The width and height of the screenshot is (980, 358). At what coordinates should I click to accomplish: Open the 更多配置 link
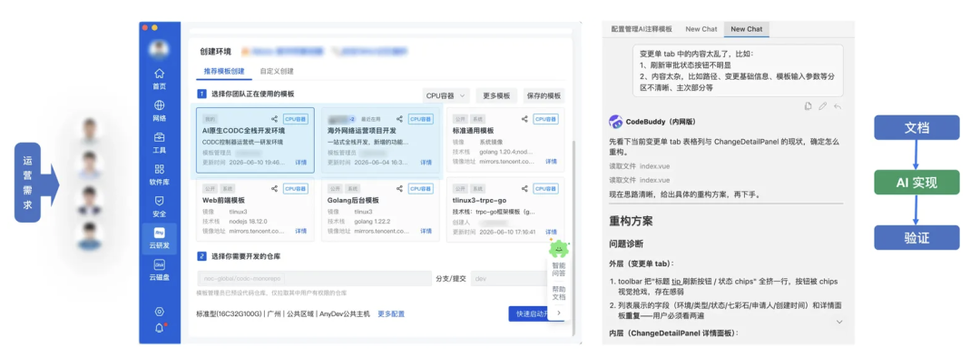pyautogui.click(x=391, y=313)
